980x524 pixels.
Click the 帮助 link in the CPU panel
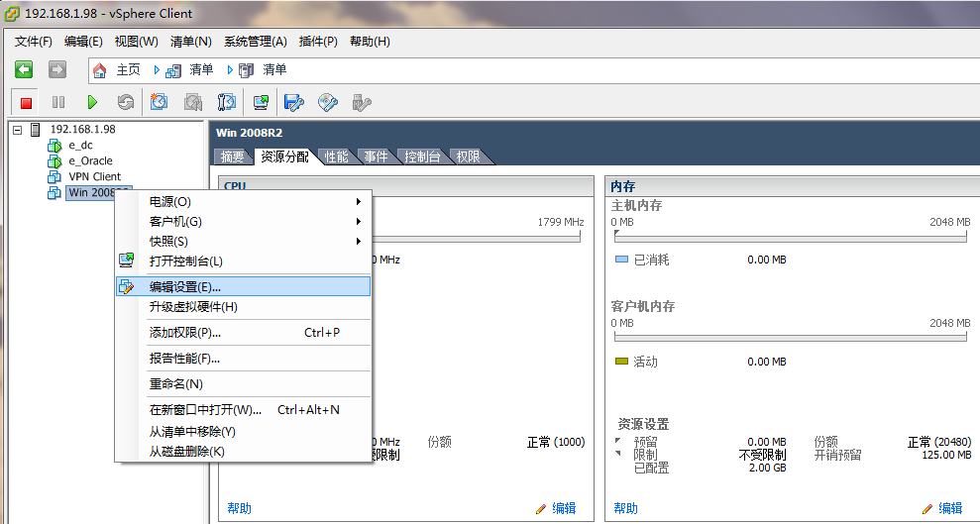(x=240, y=508)
